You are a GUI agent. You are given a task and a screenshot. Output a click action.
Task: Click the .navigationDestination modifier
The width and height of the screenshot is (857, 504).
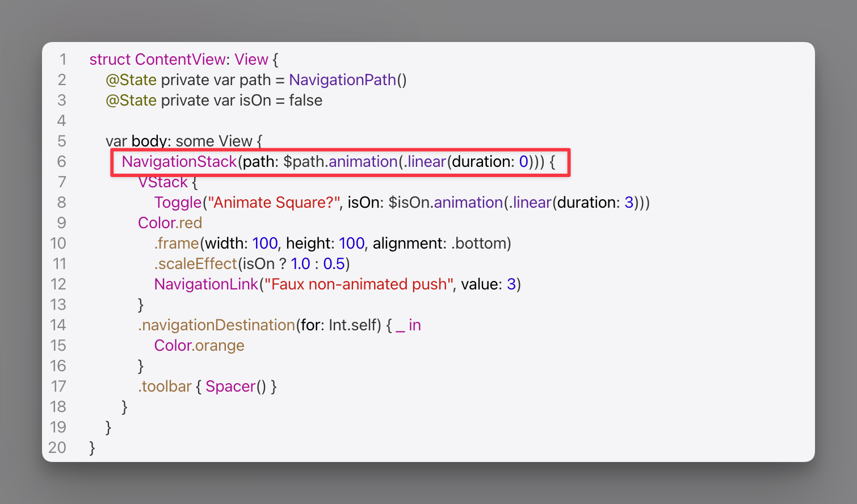point(216,325)
